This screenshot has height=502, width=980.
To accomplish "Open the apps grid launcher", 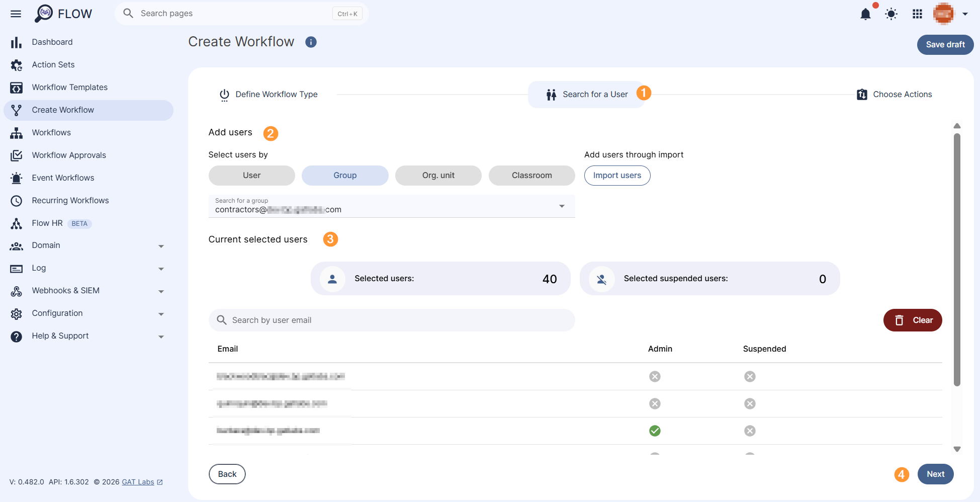I will 917,14.
